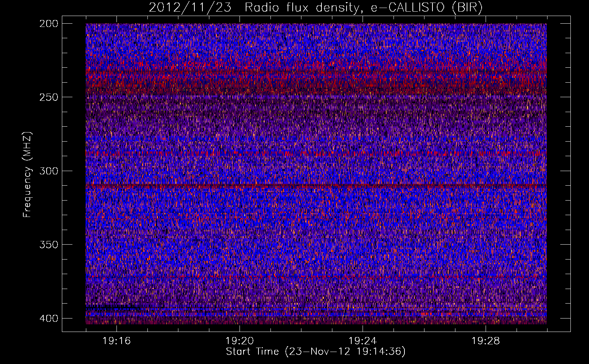The image size is (589, 364).
Task: Click the 'Frequency (MHZ)' y-axis label
Action: coord(27,174)
